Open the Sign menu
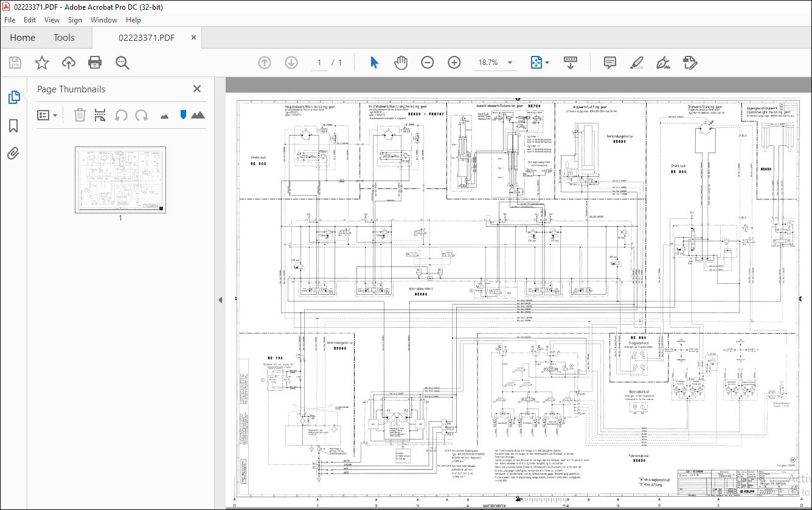This screenshot has height=510, width=812. 75,20
